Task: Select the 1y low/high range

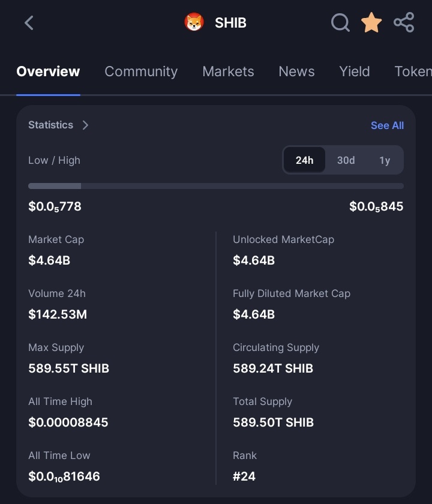Action: (385, 160)
